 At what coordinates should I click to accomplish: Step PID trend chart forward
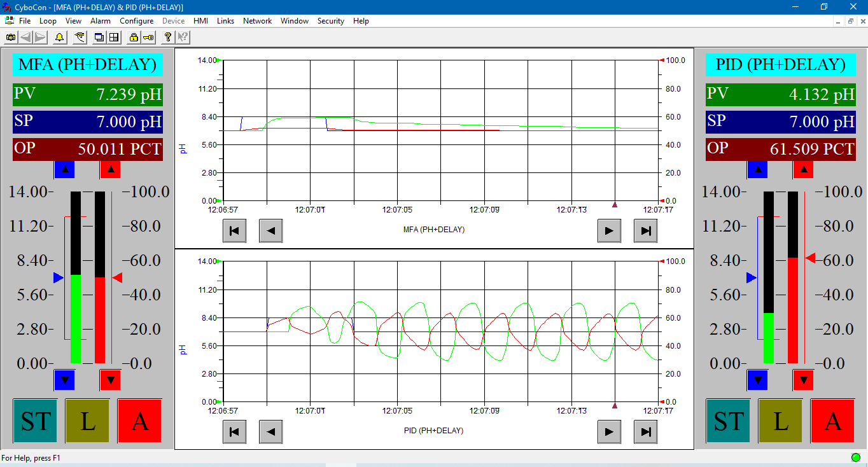point(609,431)
